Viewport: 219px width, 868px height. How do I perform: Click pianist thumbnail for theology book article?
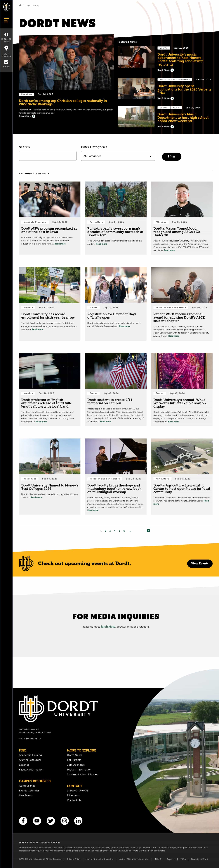[116, 456]
